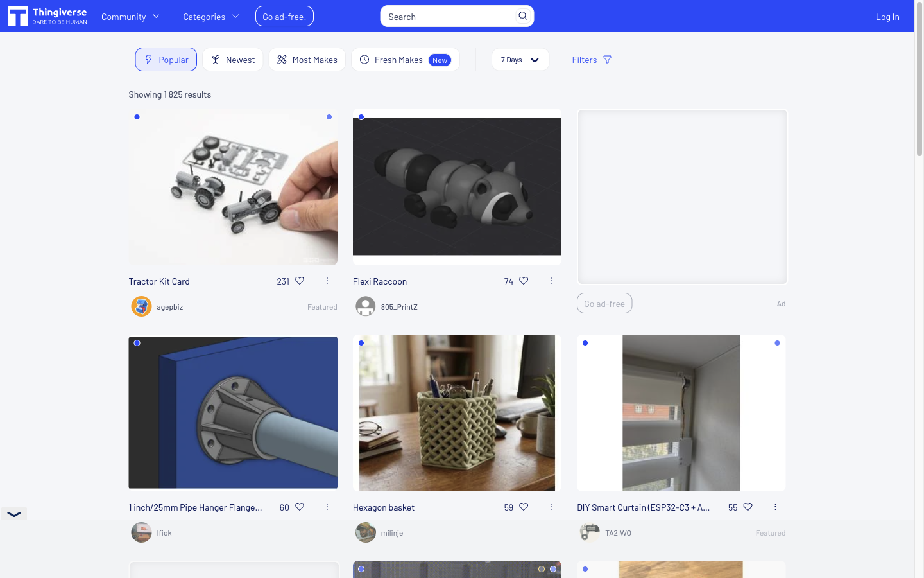Select the Popular sort tab
This screenshot has width=924, height=578.
pos(166,60)
